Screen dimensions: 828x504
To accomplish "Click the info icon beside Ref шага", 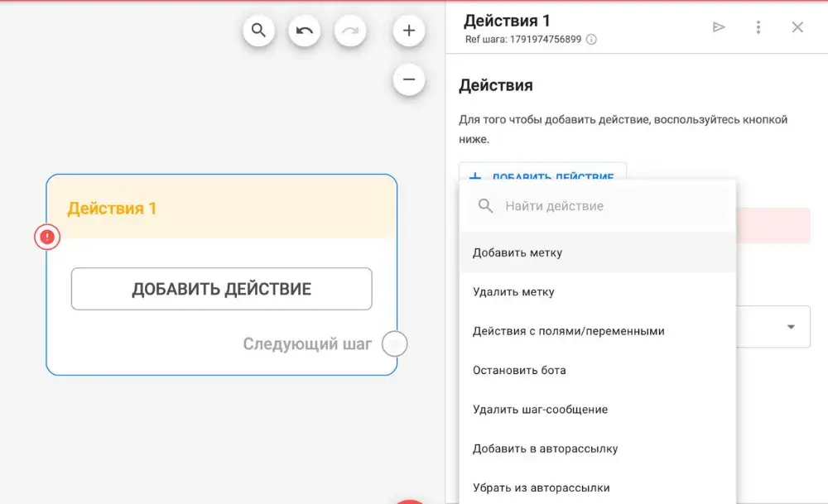I will (x=591, y=40).
